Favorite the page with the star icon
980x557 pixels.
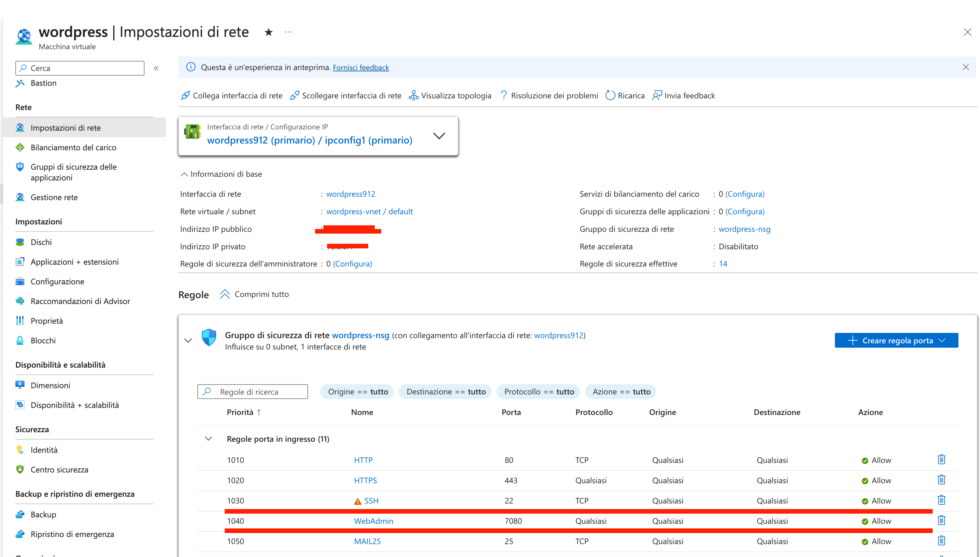pos(269,32)
